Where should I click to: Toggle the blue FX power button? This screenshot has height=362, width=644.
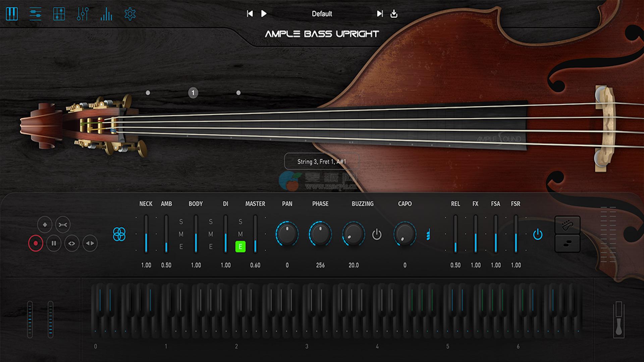pyautogui.click(x=538, y=234)
